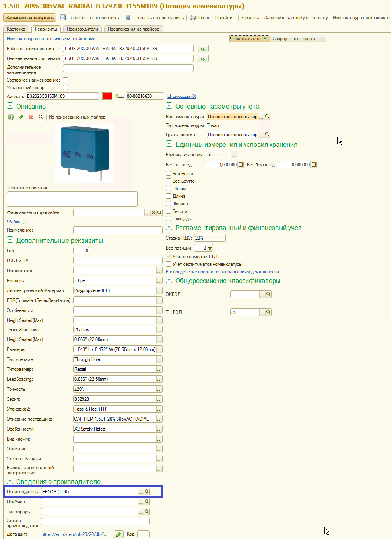This screenshot has width=392, height=542.
Task: Click the blue capacitor image thumbnail
Action: pos(84,153)
